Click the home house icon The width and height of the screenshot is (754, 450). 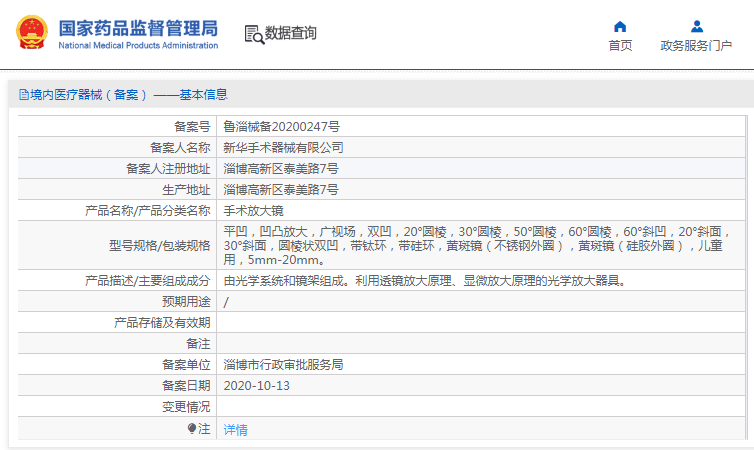pos(620,26)
